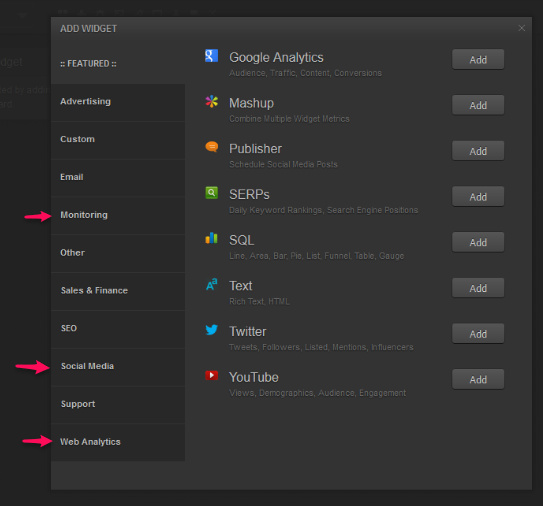The image size is (543, 506).
Task: Click the Twitter bird icon
Action: tap(212, 330)
